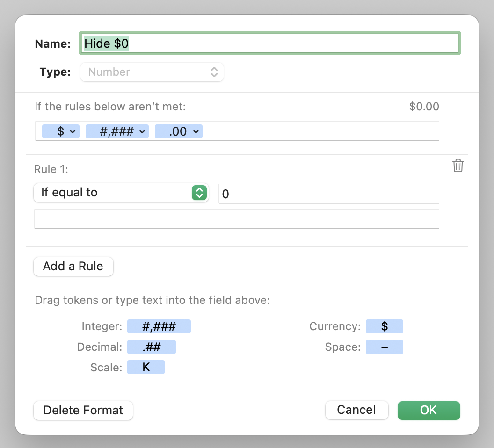Confirm the format with OK
The width and height of the screenshot is (494, 448).
click(x=429, y=410)
